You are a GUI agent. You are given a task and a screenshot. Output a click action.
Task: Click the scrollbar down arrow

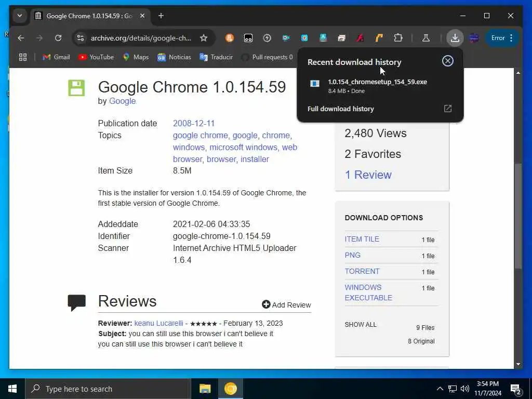(518, 364)
